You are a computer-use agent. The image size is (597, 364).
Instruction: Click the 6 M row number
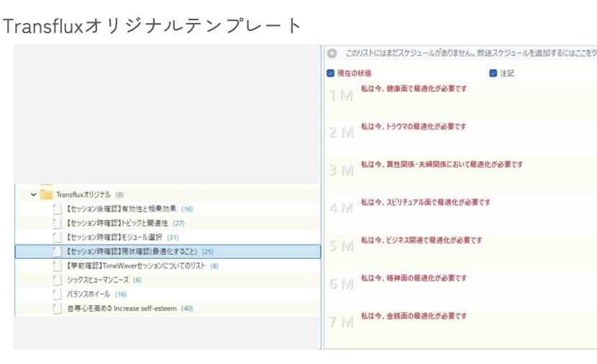click(341, 284)
